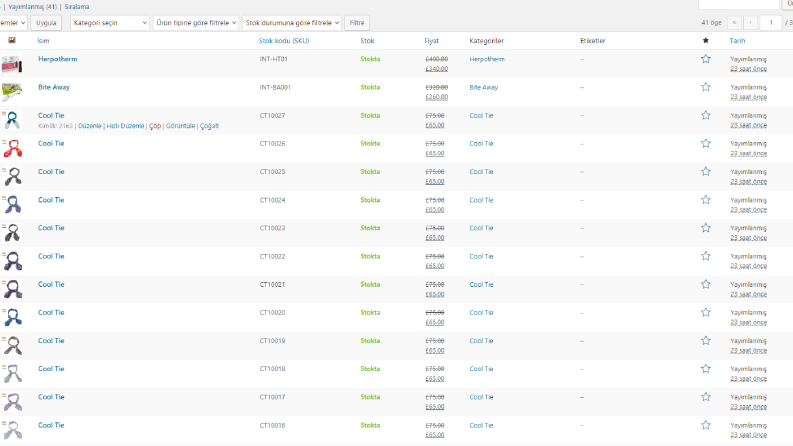Click first page pagination button
Viewport: 793px width, 446px height.
pos(734,23)
